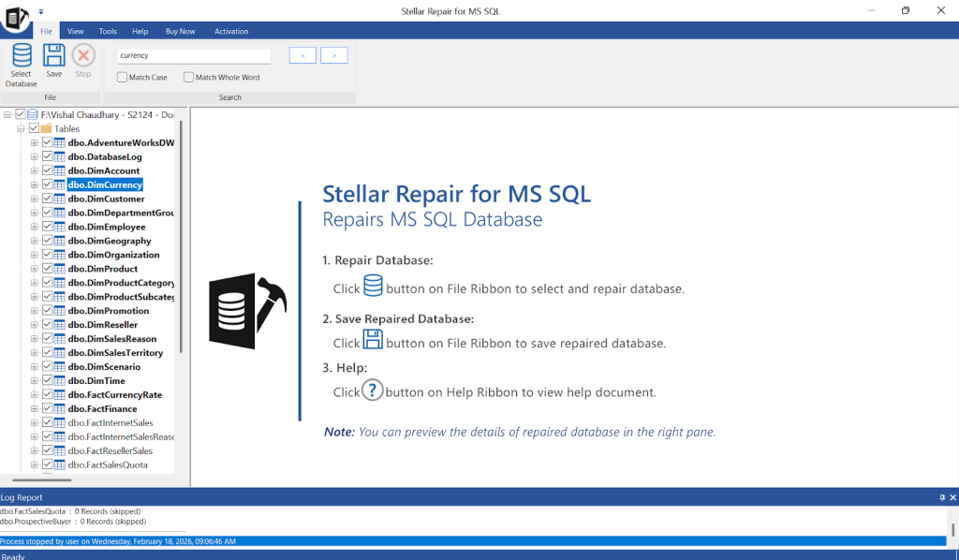The width and height of the screenshot is (959, 560).
Task: Switch to the View ribbon tab
Action: tap(74, 31)
